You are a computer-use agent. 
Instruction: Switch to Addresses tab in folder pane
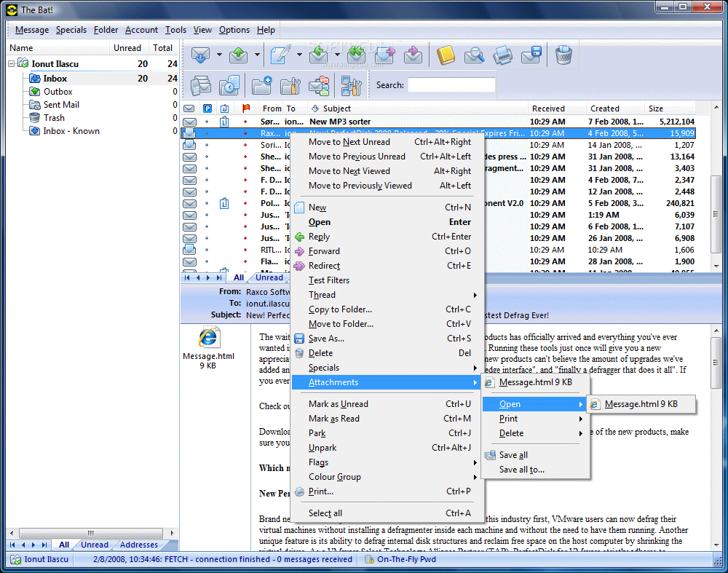[x=138, y=545]
